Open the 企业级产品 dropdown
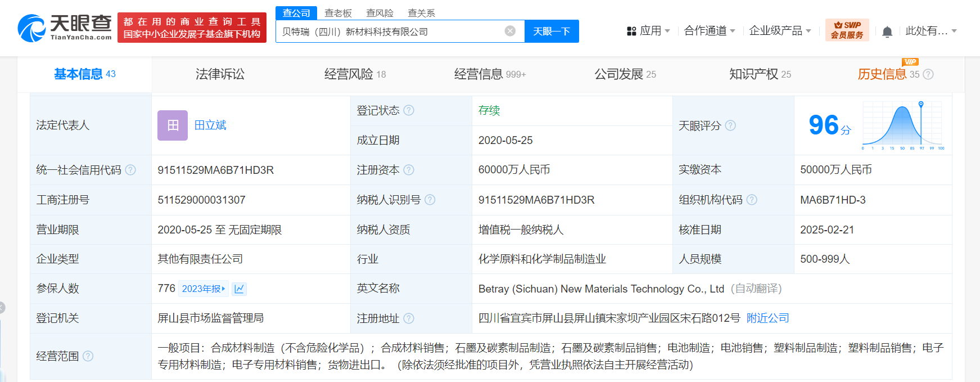 click(x=780, y=31)
